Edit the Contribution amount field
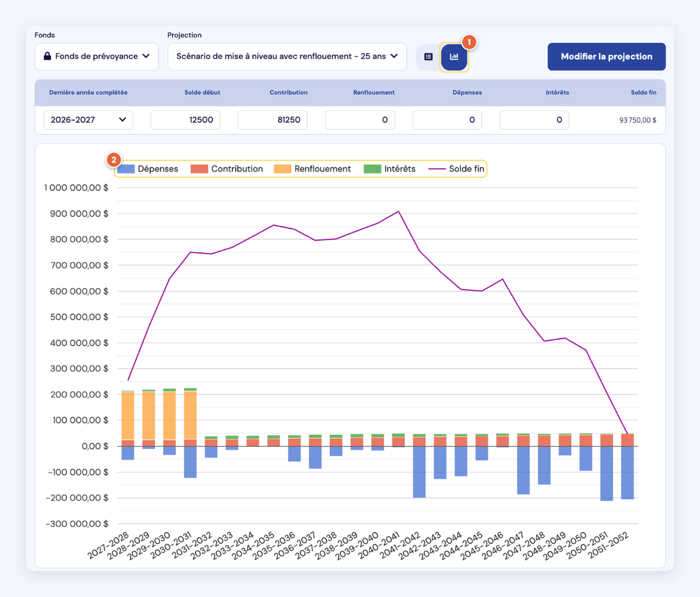This screenshot has width=700, height=597. (272, 120)
